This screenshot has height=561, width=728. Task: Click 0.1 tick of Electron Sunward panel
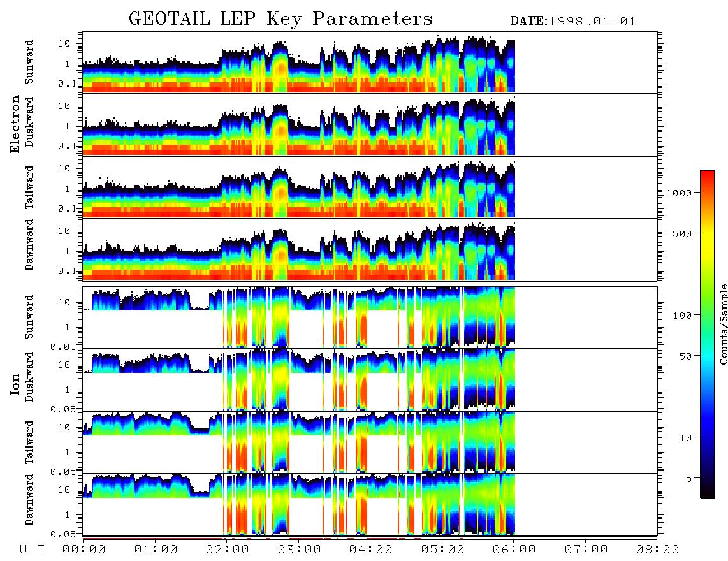click(68, 84)
